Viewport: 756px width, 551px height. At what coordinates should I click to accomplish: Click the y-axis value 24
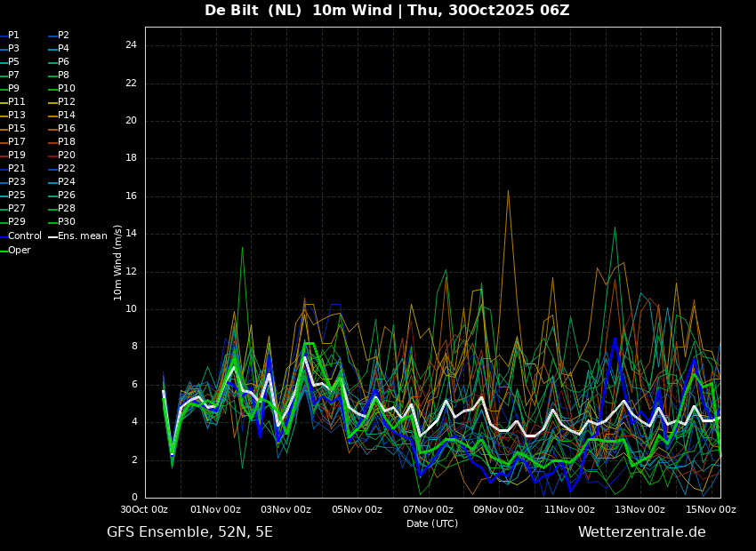tap(131, 45)
